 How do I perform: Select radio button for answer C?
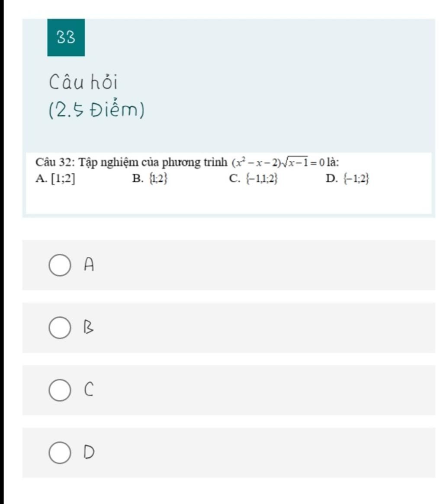point(60,390)
